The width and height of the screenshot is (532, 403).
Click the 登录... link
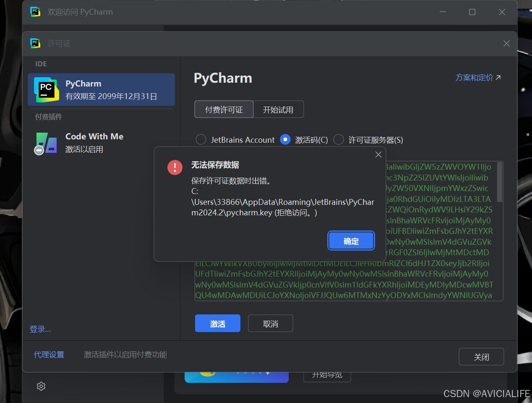click(x=40, y=329)
